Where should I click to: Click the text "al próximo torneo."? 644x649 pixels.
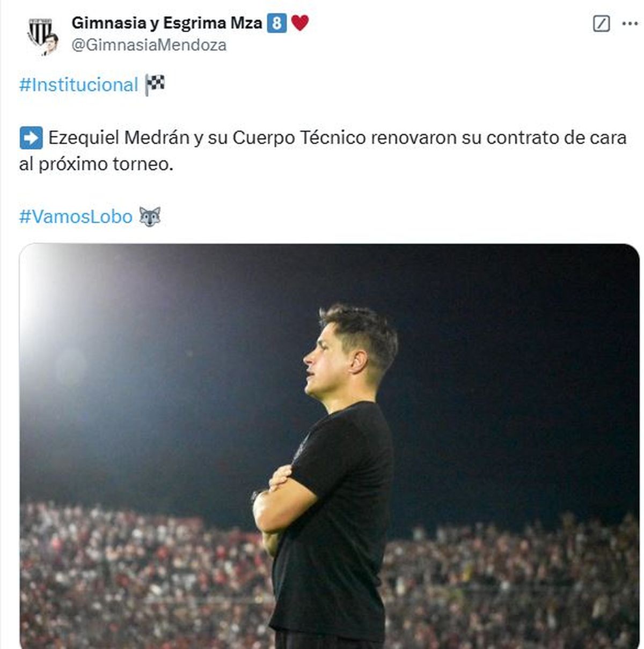96,164
